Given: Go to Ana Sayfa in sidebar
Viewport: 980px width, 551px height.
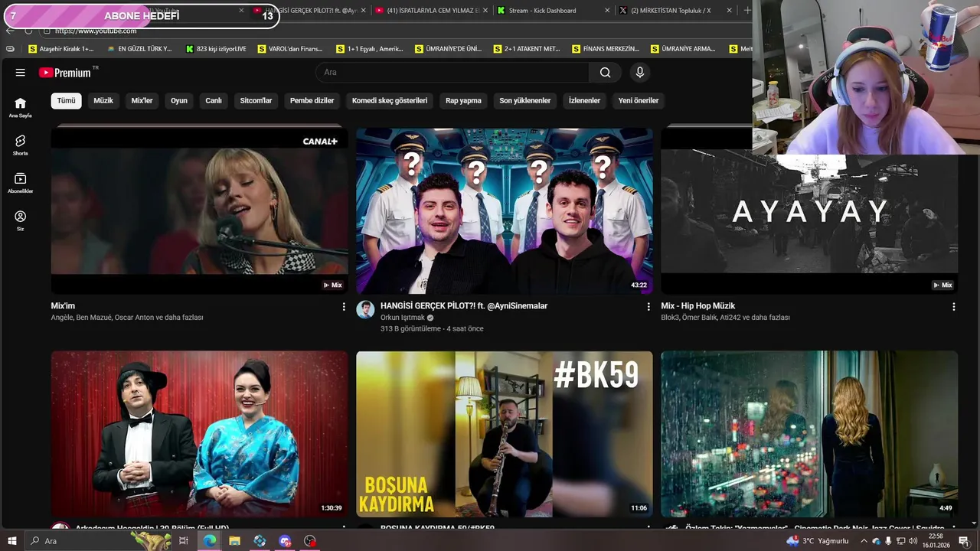Looking at the screenshot, I should pyautogui.click(x=20, y=107).
